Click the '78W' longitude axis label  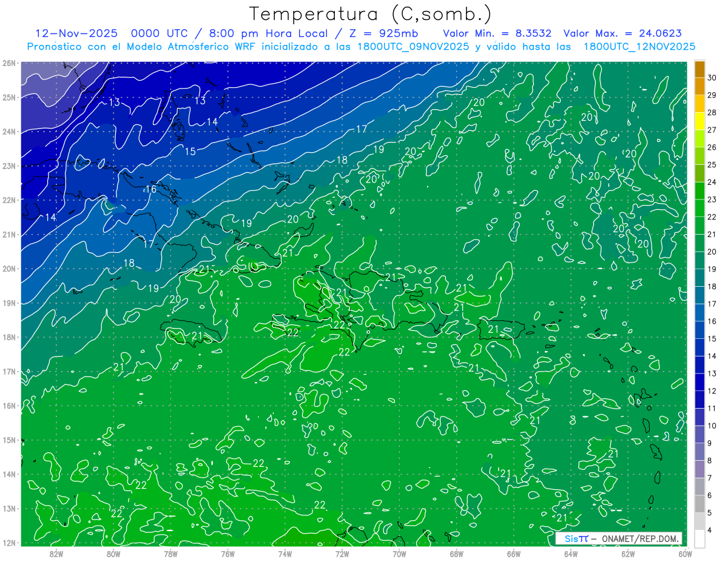(x=170, y=554)
